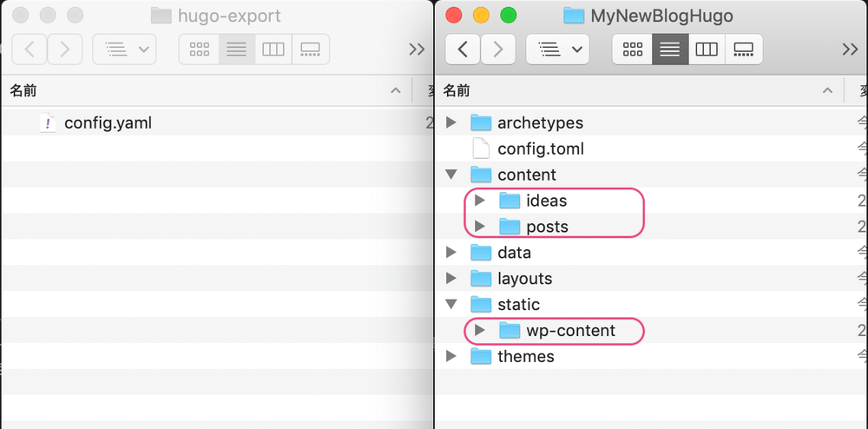868x429 pixels.
Task: Go forward in MyNewBlogHugo window
Action: point(497,49)
